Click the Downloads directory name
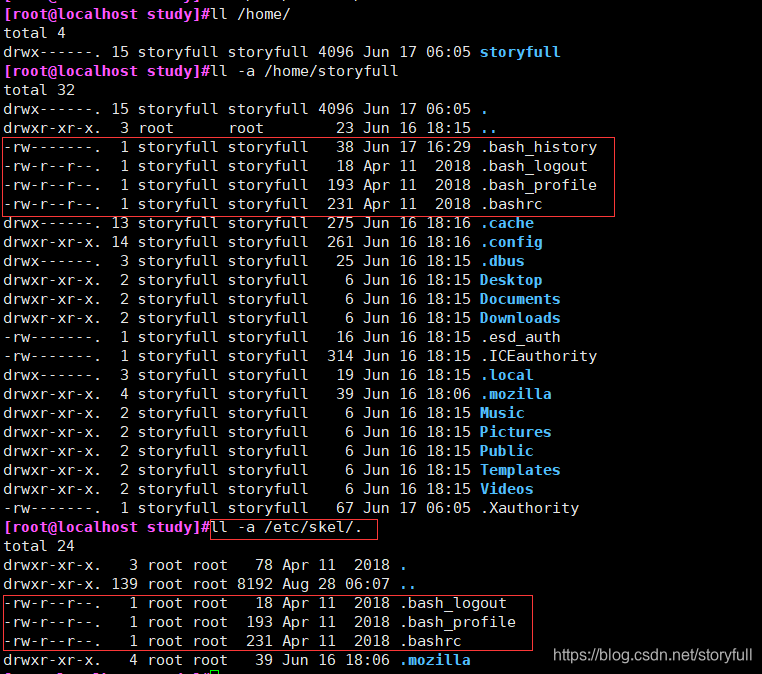The image size is (762, 674). [520, 318]
